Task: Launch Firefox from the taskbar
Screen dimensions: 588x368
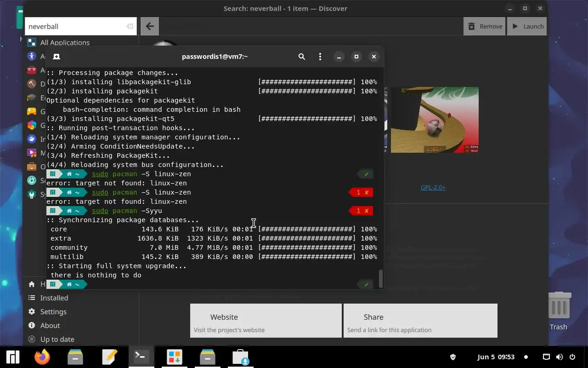Action: click(x=42, y=357)
